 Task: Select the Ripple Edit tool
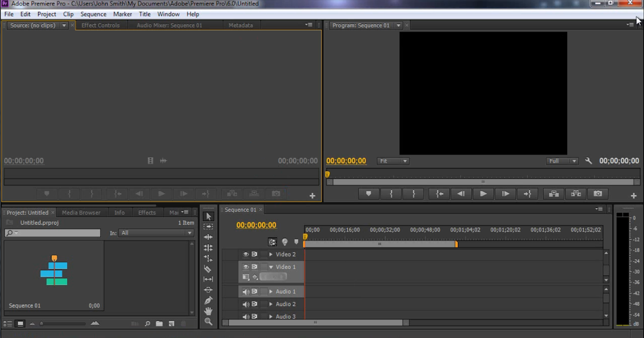tap(209, 237)
